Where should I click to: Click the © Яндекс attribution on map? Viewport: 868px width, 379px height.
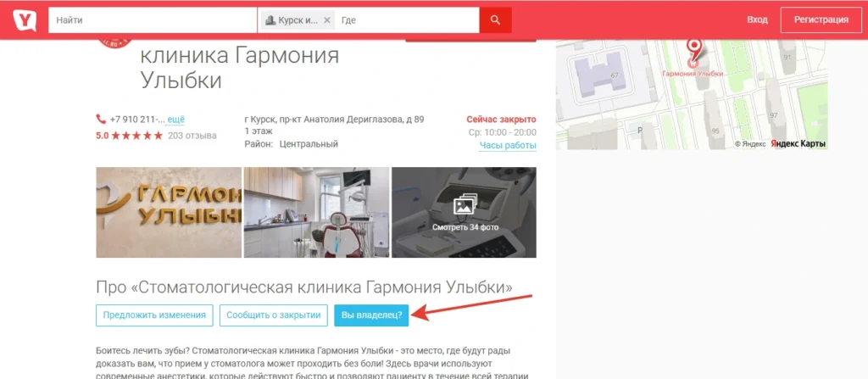click(x=751, y=144)
